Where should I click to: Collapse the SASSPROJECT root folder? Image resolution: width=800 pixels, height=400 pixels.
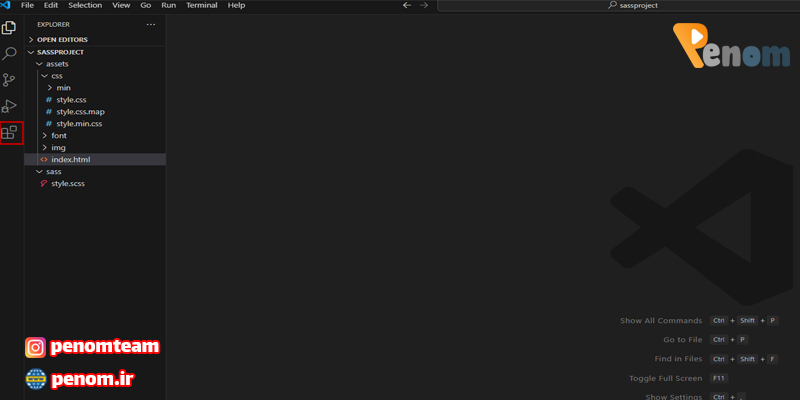tap(60, 52)
